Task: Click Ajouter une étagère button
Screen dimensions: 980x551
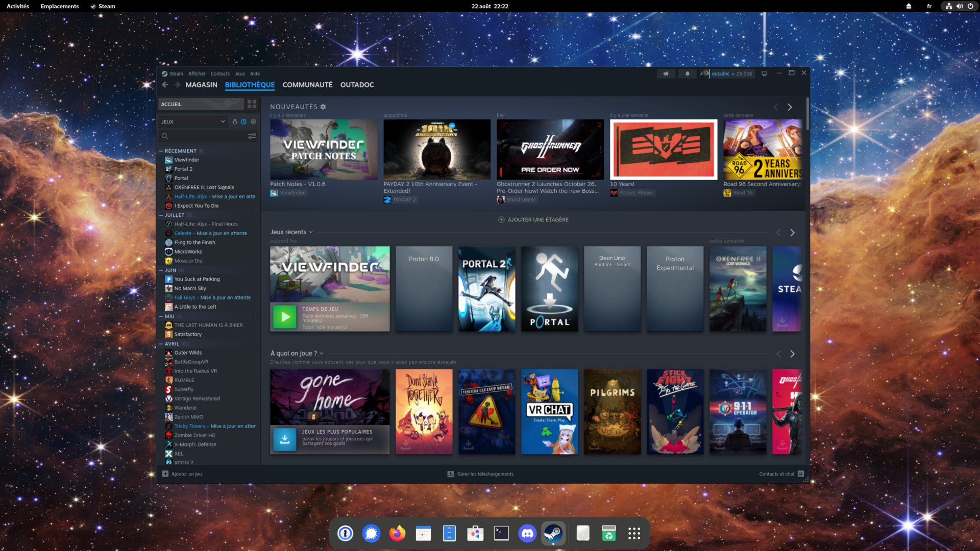Action: coord(533,220)
